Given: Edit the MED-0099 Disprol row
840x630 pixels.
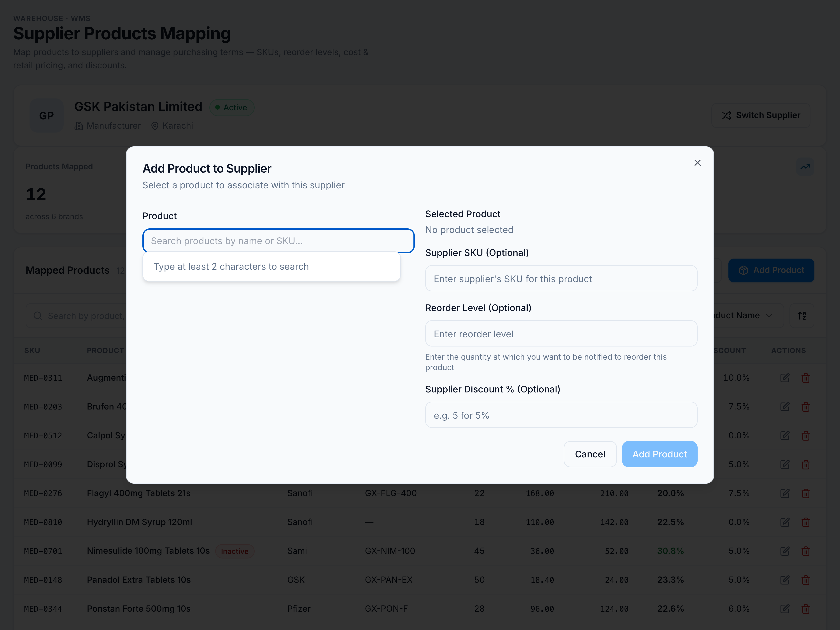Looking at the screenshot, I should point(785,464).
